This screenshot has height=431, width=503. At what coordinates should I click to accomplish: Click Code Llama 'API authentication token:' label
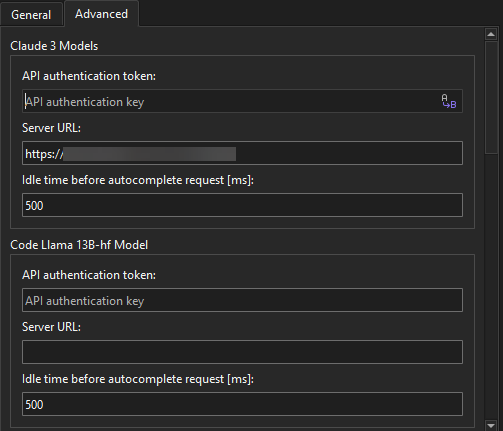pyautogui.click(x=89, y=275)
